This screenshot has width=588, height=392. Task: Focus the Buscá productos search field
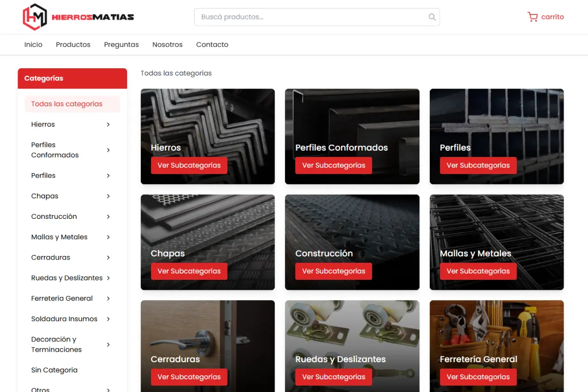[x=317, y=17]
